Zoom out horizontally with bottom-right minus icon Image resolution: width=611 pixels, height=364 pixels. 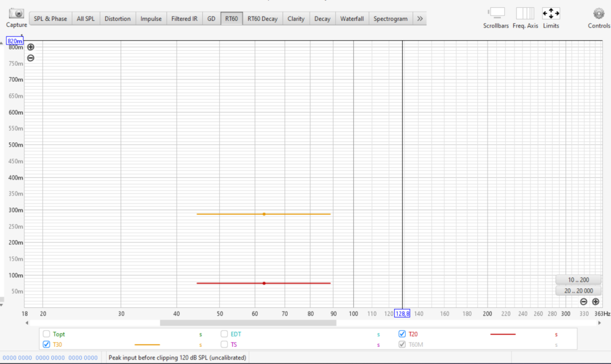tap(584, 302)
